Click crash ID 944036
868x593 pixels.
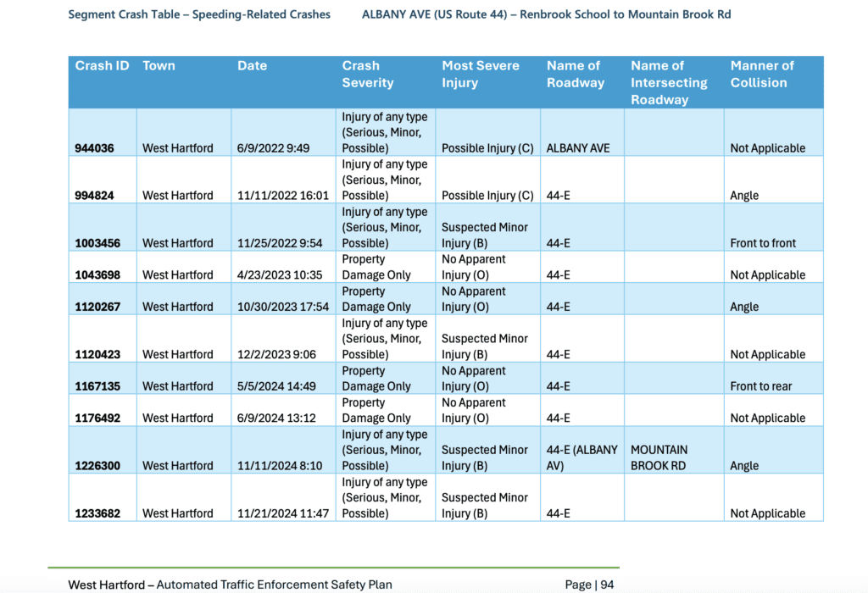[x=97, y=148]
